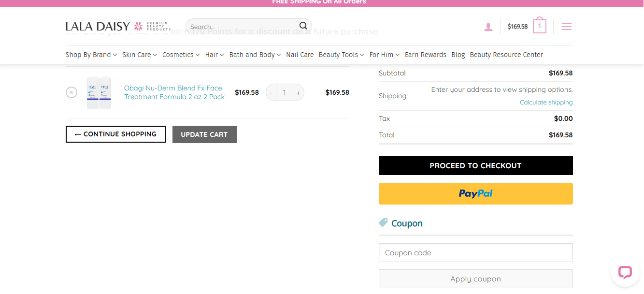Open the Nail Care page
The width and height of the screenshot is (644, 294).
[300, 55]
